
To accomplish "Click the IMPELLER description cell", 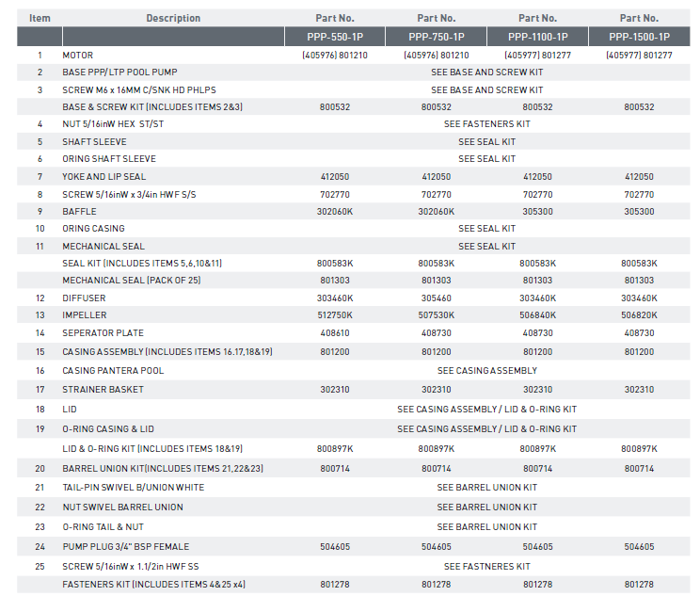I will coord(85,315).
